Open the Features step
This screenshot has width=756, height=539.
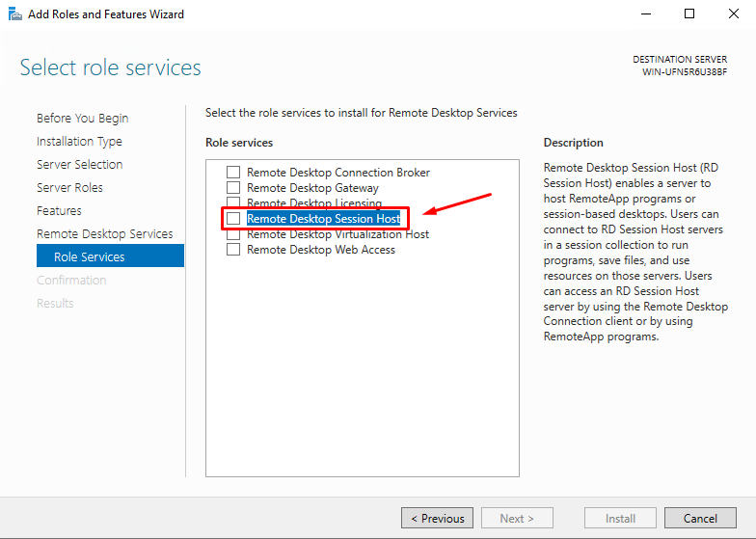coord(59,211)
